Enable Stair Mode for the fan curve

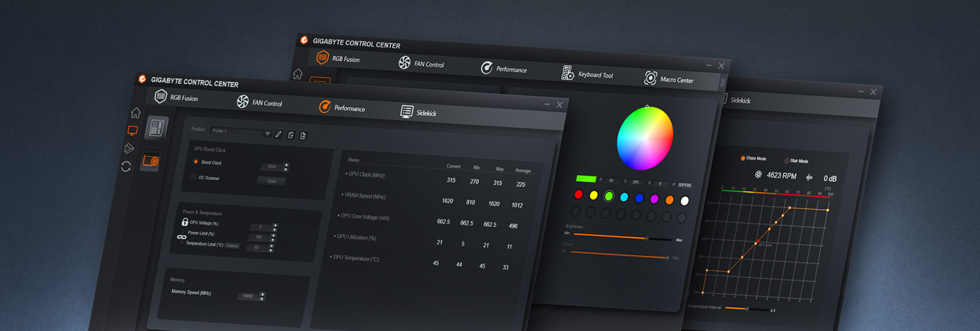click(786, 161)
